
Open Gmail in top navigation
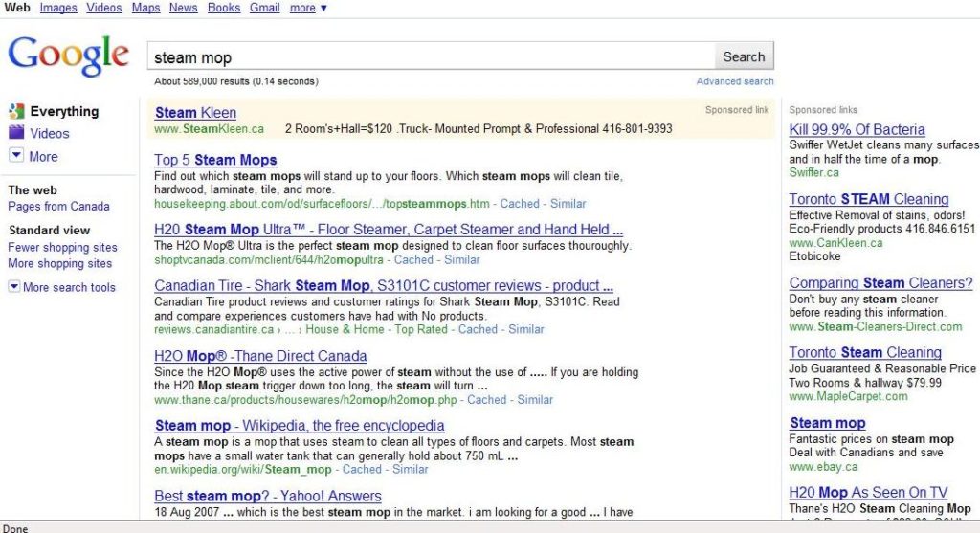click(264, 8)
